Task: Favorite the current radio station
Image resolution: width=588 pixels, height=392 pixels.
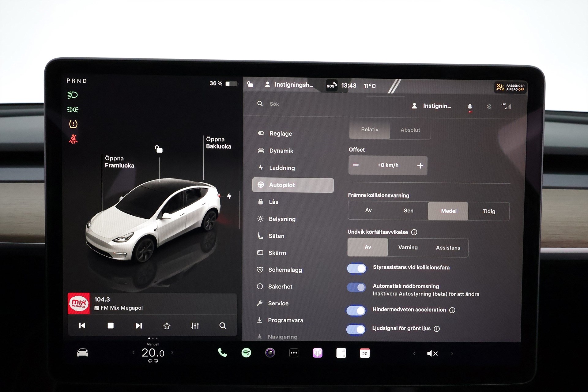Action: click(x=167, y=326)
